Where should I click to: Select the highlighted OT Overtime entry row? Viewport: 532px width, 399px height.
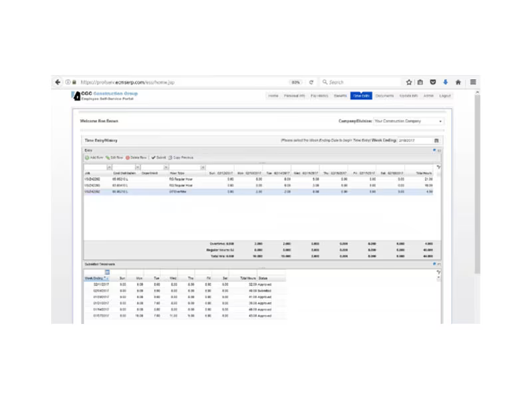coord(259,192)
